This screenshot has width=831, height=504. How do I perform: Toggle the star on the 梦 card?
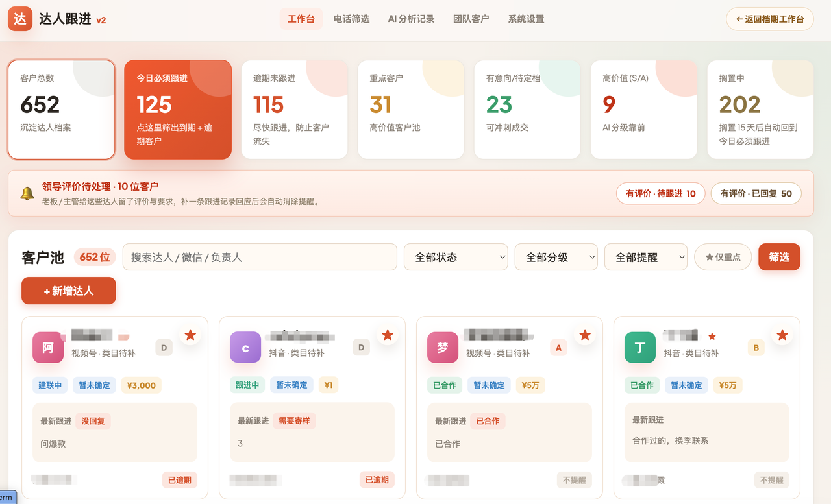coord(585,335)
